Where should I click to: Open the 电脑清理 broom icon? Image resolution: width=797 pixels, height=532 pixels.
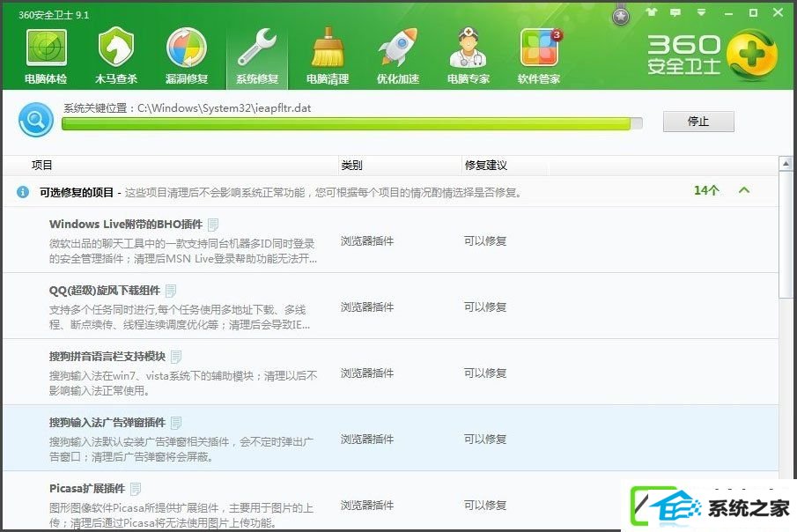click(x=328, y=48)
